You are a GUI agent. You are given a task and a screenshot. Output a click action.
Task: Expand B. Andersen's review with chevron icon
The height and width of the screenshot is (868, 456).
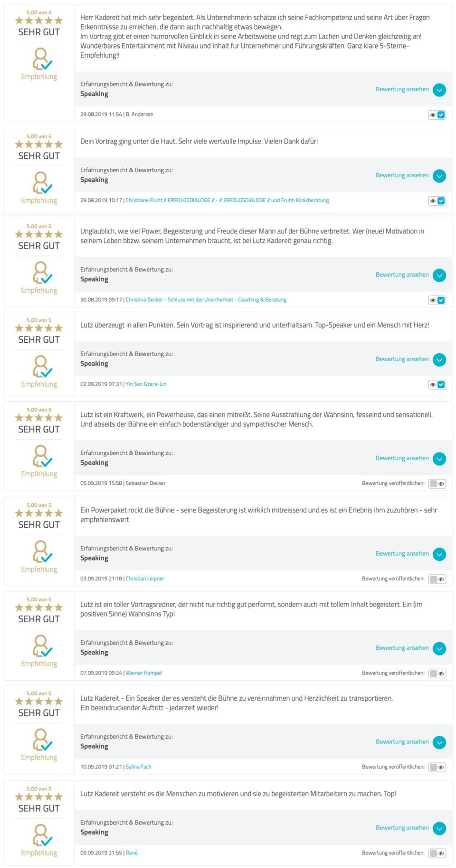coord(439,90)
